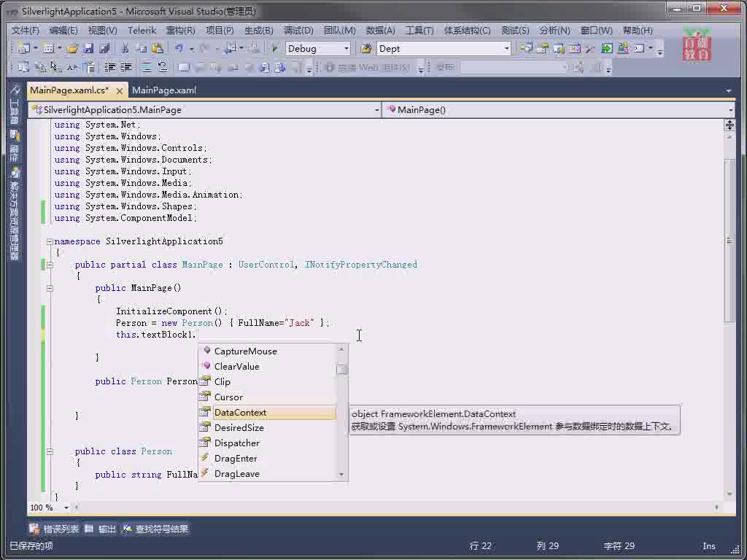Open Toolbox via the crossed tools toolbar icon
Image resolution: width=747 pixels, height=560 pixels.
(x=590, y=48)
